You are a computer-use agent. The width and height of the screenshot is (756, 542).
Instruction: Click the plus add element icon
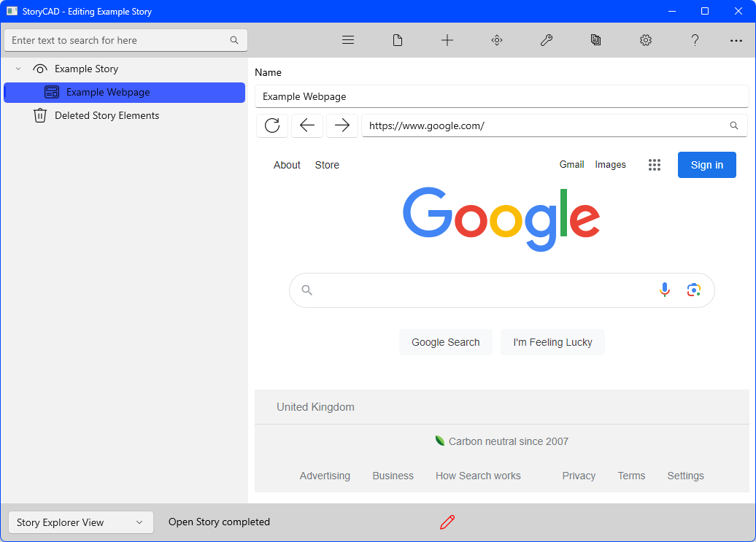click(x=447, y=40)
